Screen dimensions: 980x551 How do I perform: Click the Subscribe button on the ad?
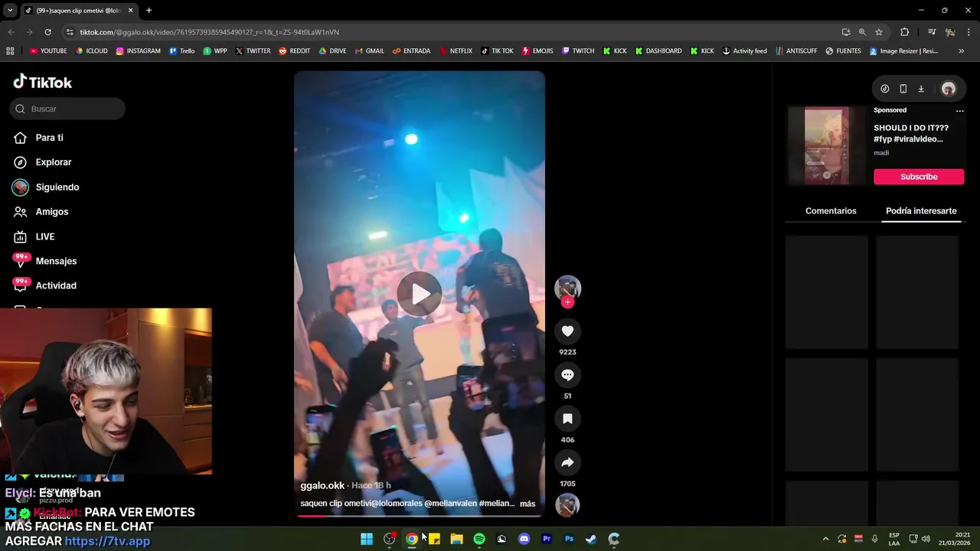tap(919, 177)
